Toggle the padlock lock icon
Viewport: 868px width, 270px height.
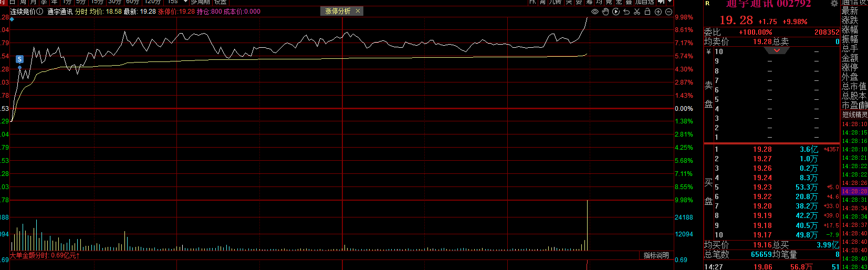tap(647, 12)
